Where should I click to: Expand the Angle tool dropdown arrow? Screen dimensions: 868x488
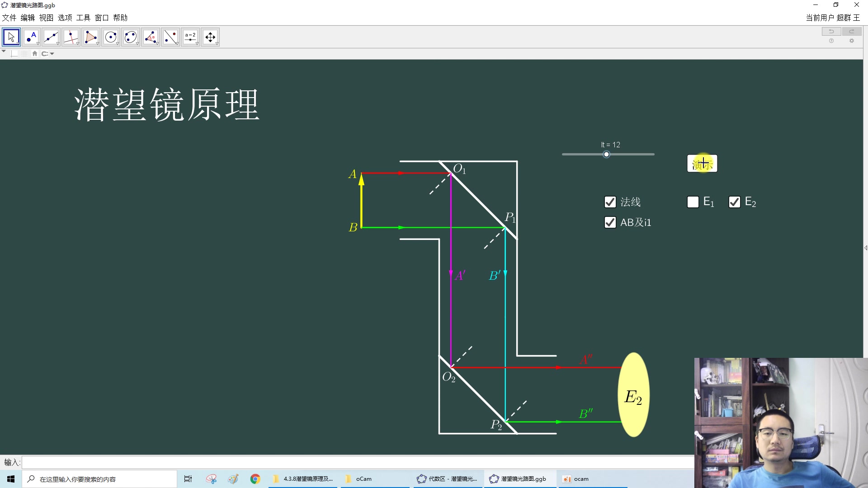[x=158, y=44]
